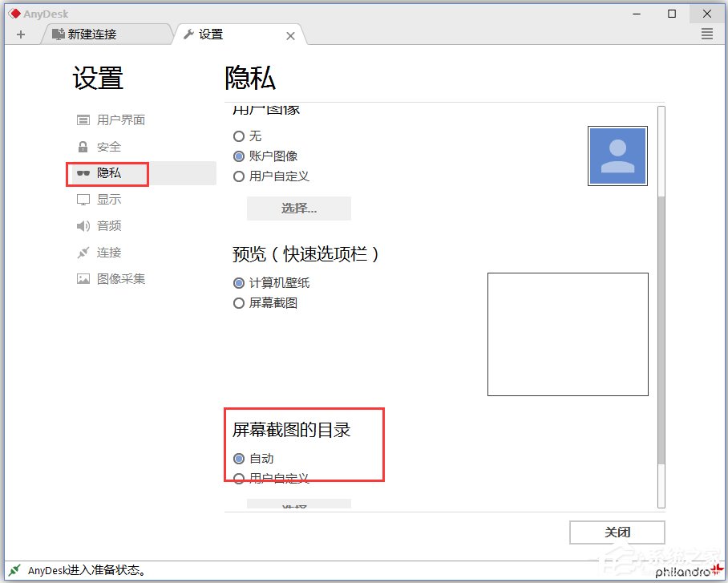Select 屏幕截图 as the preview source

[x=238, y=303]
